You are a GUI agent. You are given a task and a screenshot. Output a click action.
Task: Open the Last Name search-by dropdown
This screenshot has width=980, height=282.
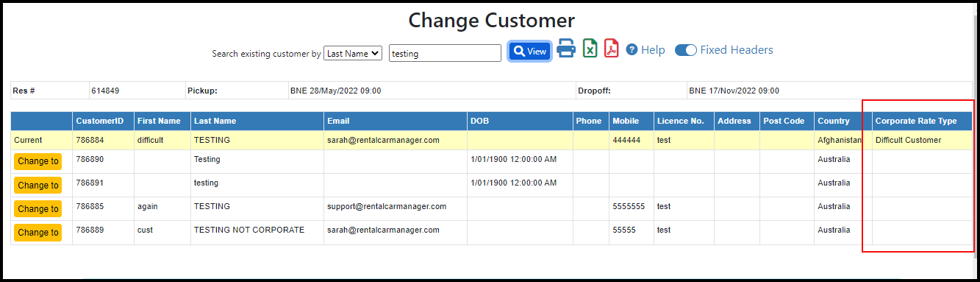click(353, 53)
